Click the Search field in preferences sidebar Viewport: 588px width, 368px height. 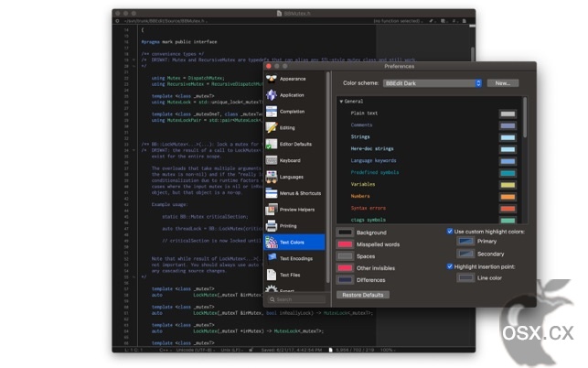pos(296,299)
